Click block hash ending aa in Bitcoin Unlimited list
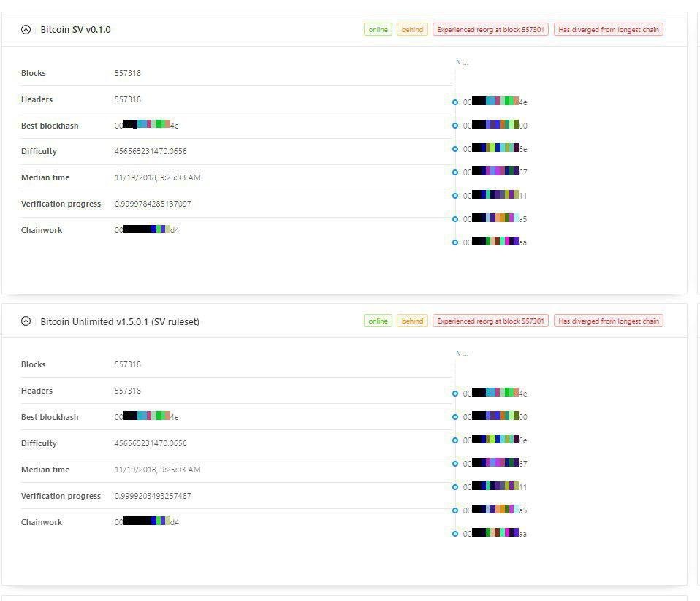Image resolution: width=700 pixels, height=601 pixels. click(x=495, y=533)
